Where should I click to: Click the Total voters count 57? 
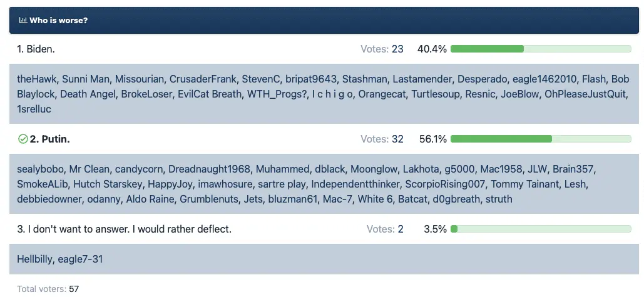click(x=74, y=289)
